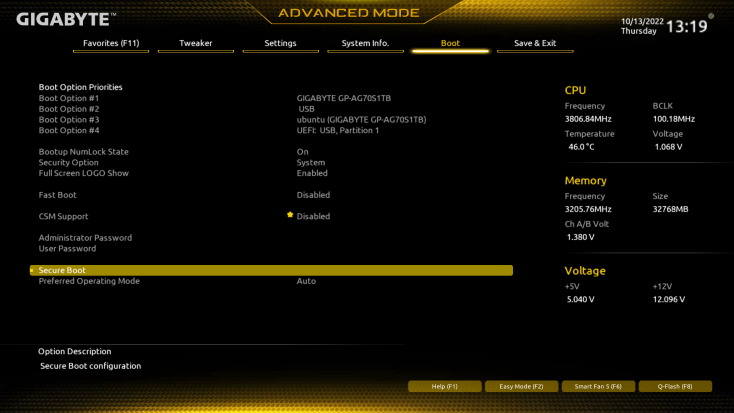This screenshot has width=734, height=413.
Task: Change Boot Option #3 ubuntu entry
Action: click(x=361, y=120)
